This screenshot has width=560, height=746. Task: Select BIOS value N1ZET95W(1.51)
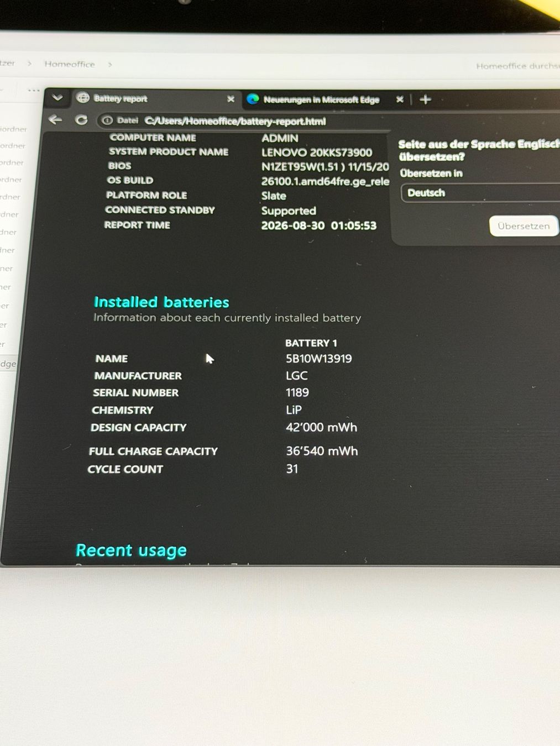pyautogui.click(x=303, y=167)
